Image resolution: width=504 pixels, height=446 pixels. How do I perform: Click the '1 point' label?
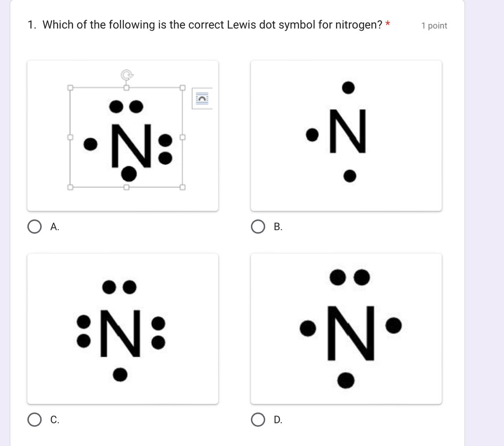point(434,26)
